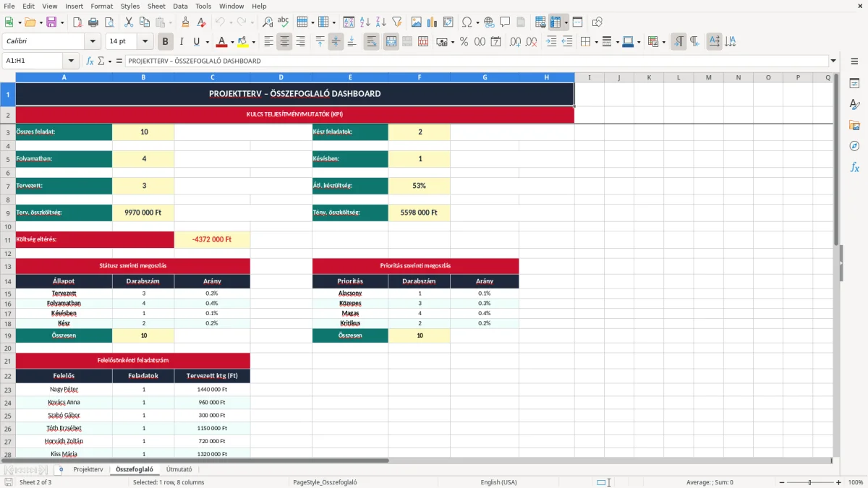Open the Sheet menu

(x=156, y=6)
